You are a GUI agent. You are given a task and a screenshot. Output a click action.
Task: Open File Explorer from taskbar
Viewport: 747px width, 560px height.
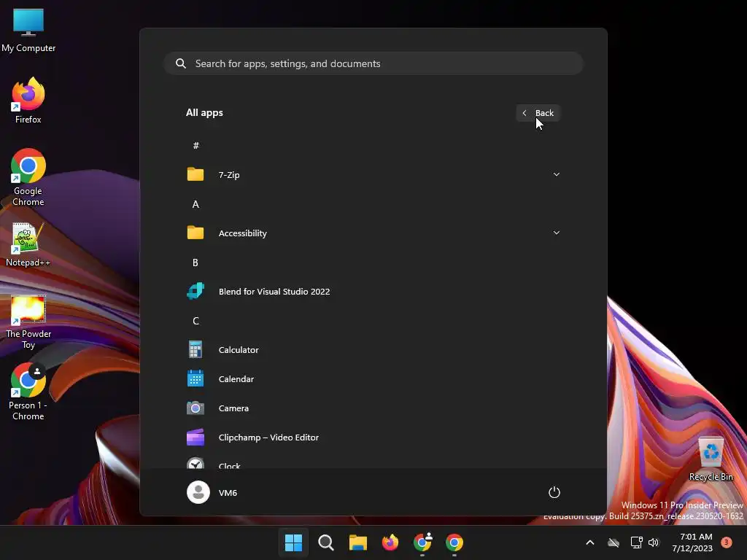[x=357, y=542]
